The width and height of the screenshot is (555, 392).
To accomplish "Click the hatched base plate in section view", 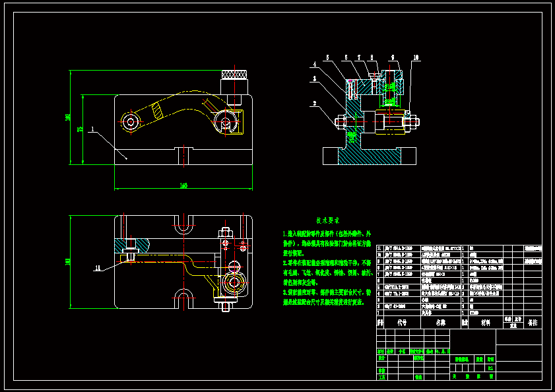I will [x=369, y=156].
